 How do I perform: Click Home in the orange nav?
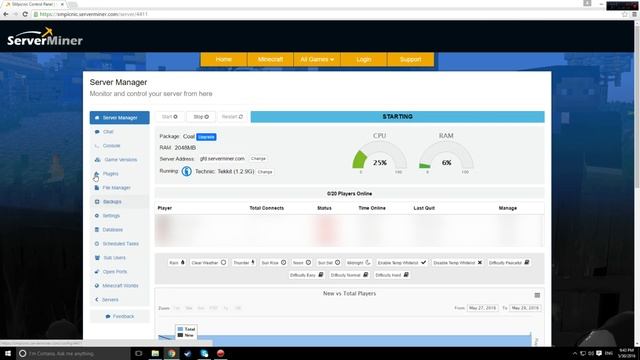[224, 59]
